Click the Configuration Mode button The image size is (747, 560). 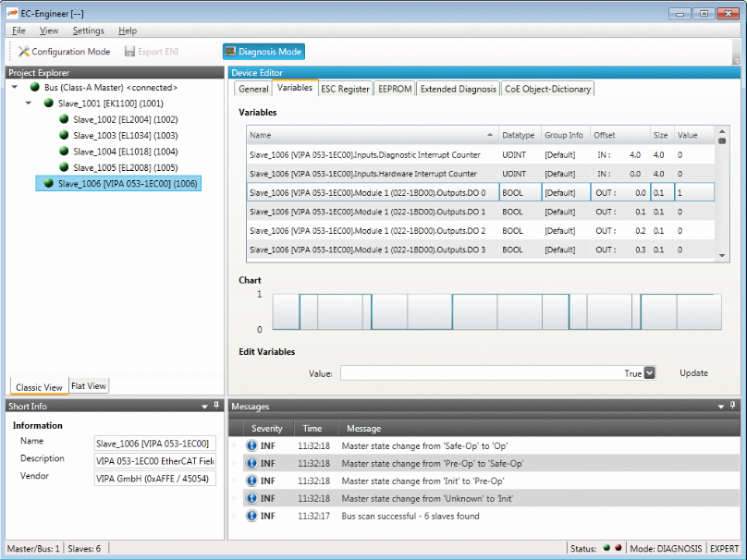click(x=65, y=52)
